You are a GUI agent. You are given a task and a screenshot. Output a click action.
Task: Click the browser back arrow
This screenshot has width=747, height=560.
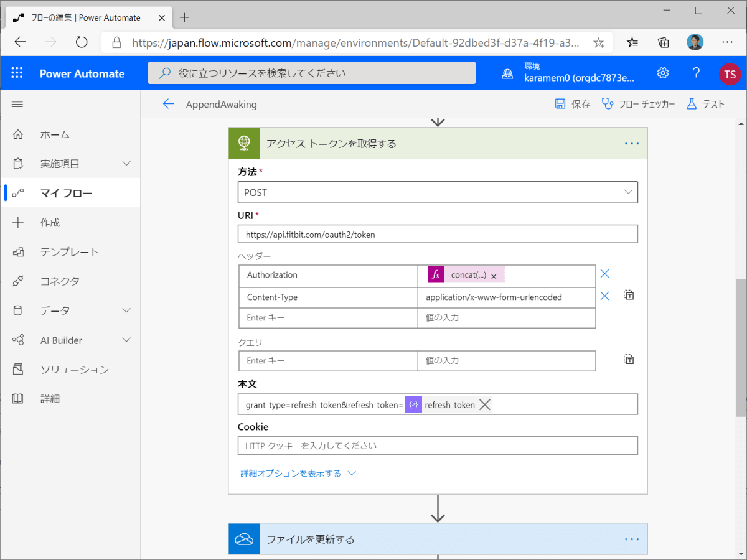tap(21, 42)
